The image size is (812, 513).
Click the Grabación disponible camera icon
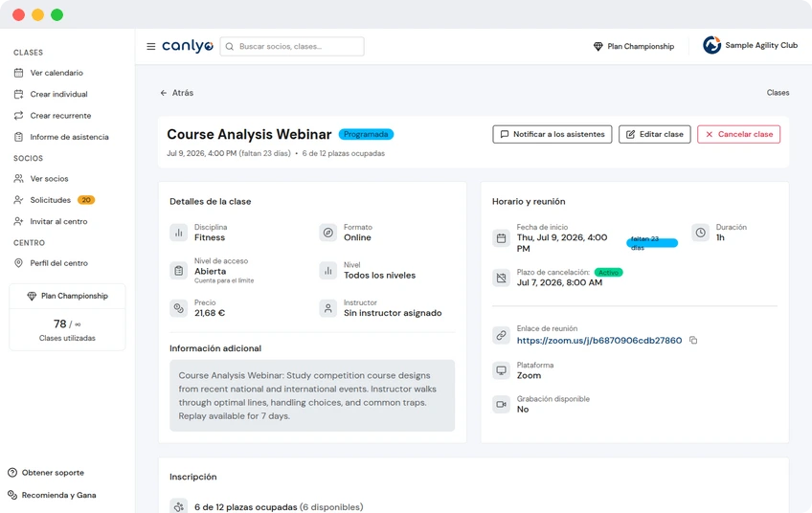tap(501, 404)
